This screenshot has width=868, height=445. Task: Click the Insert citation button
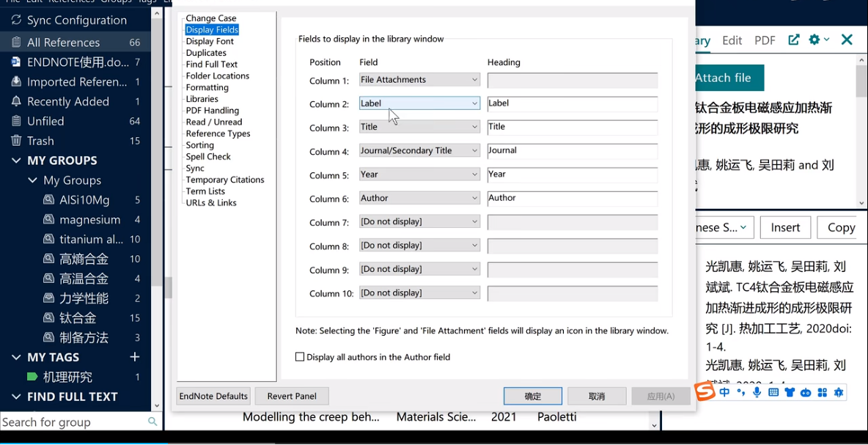(785, 227)
